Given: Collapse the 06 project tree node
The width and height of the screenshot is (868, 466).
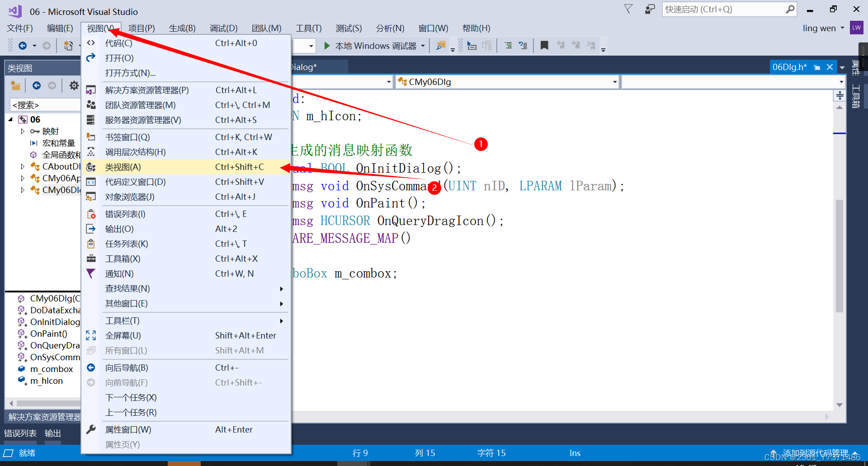Looking at the screenshot, I should [10, 119].
